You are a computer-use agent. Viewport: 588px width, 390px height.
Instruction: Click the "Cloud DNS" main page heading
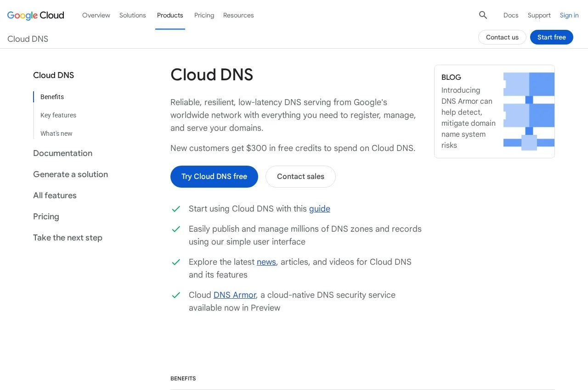(212, 75)
